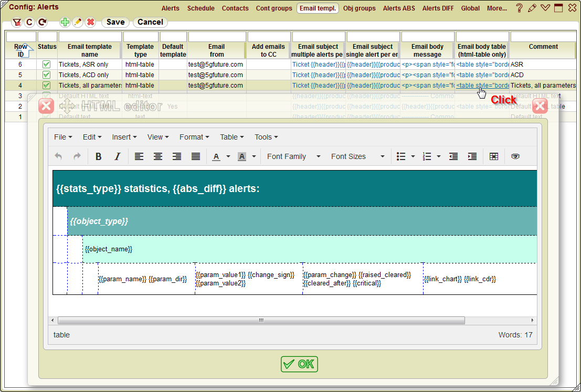Apply italic formatting in the editor
This screenshot has width=581, height=392.
[118, 156]
